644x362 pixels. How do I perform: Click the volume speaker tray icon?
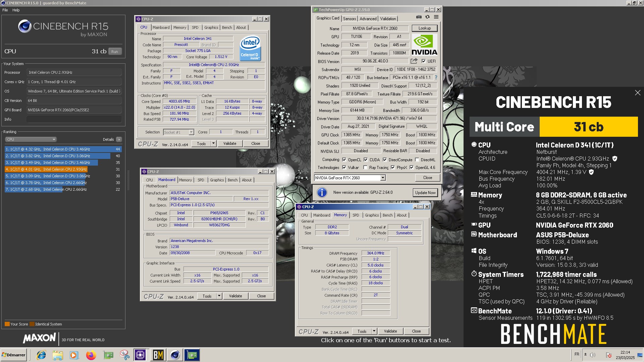click(593, 355)
